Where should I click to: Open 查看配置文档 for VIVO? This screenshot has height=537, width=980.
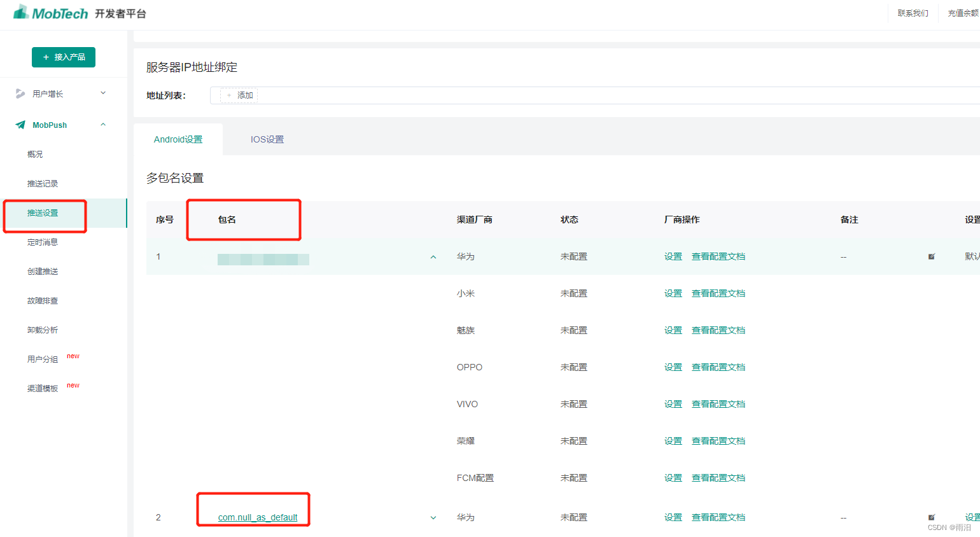pos(718,404)
